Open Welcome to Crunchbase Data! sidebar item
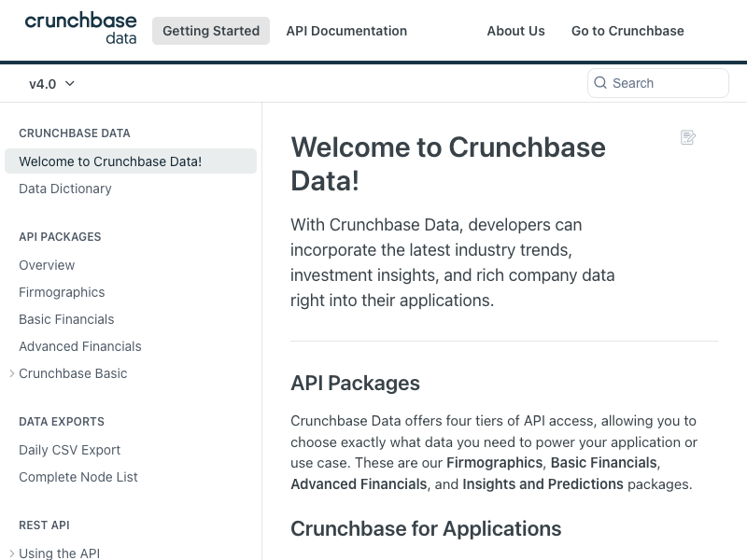This screenshot has height=560, width=747. [x=131, y=161]
